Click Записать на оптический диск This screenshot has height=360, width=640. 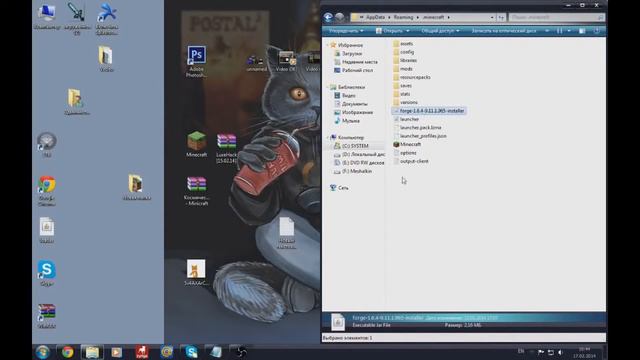pyautogui.click(x=504, y=31)
